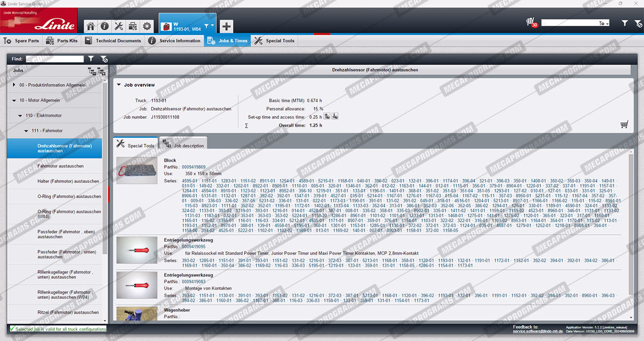This screenshot has width=644, height=341.
Task: Open the Spare Parts tab
Action: tap(22, 41)
